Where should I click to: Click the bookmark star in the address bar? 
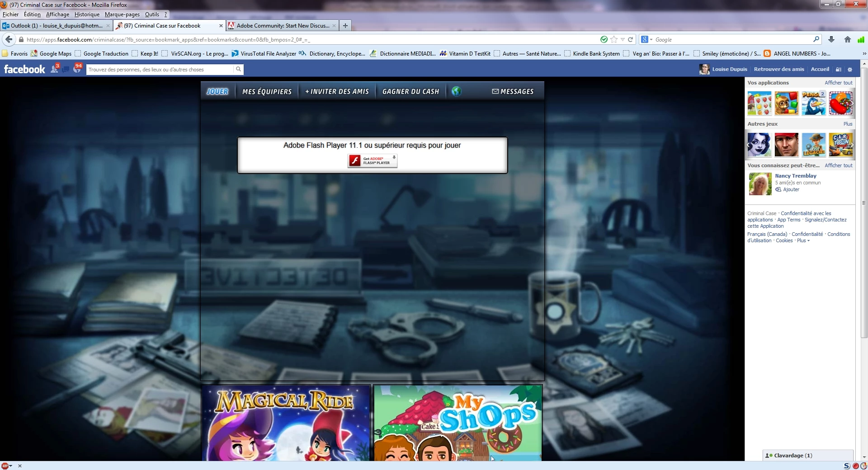(x=613, y=39)
